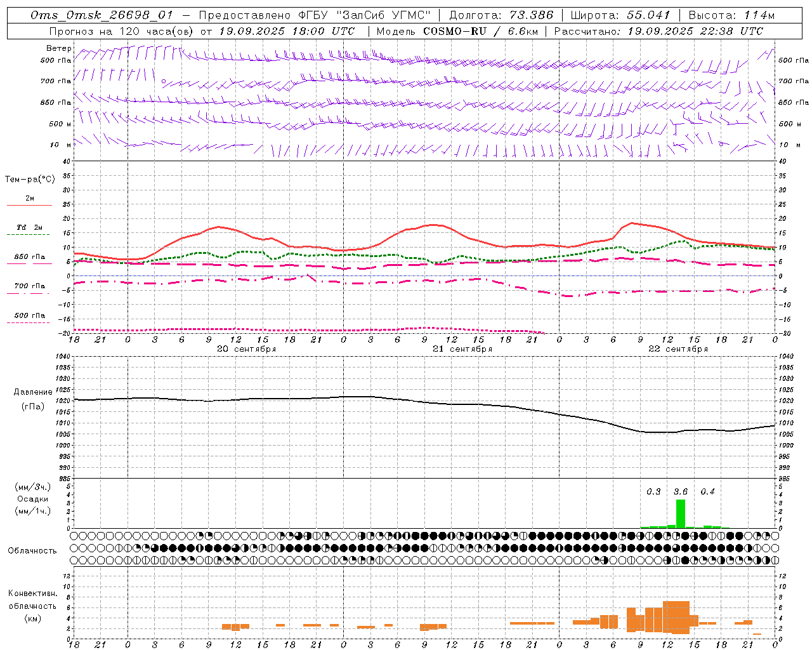Click the "Td 2м" dew point legend entry

point(29,227)
